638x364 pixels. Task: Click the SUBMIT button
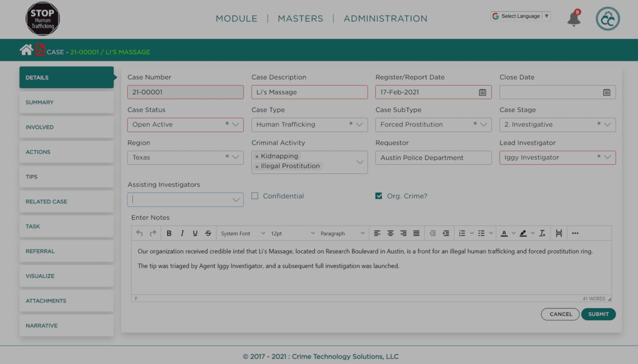[x=599, y=314]
